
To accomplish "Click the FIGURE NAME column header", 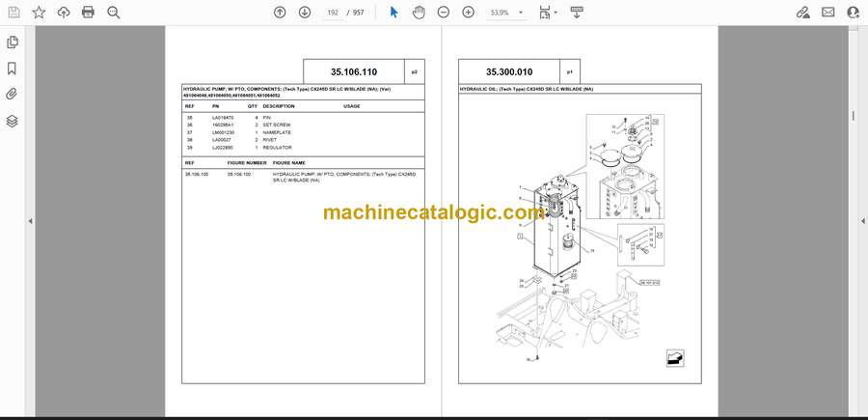I will [x=289, y=163].
